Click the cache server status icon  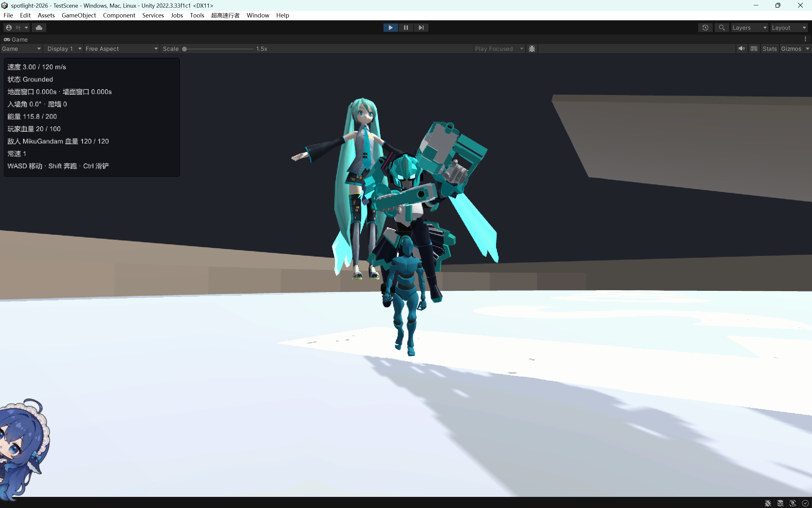coord(780,503)
